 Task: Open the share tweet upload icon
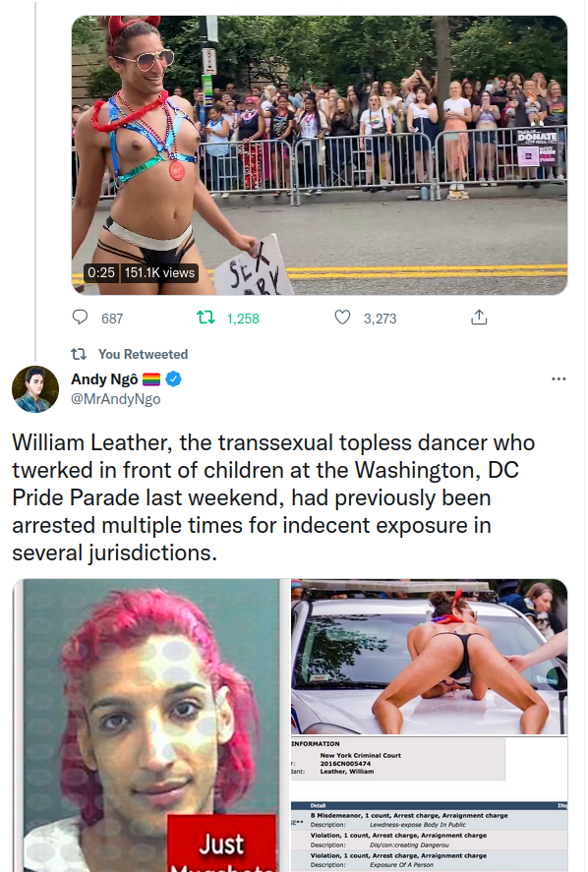(479, 318)
